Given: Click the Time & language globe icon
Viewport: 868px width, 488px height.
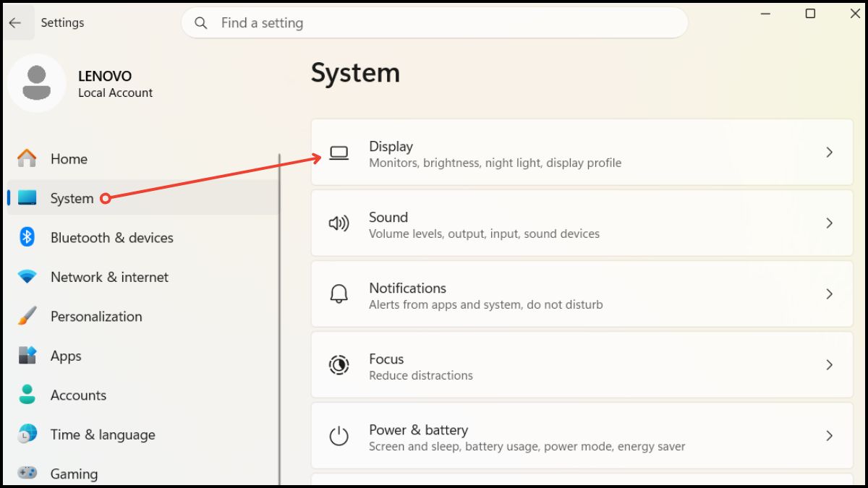Looking at the screenshot, I should [x=27, y=435].
